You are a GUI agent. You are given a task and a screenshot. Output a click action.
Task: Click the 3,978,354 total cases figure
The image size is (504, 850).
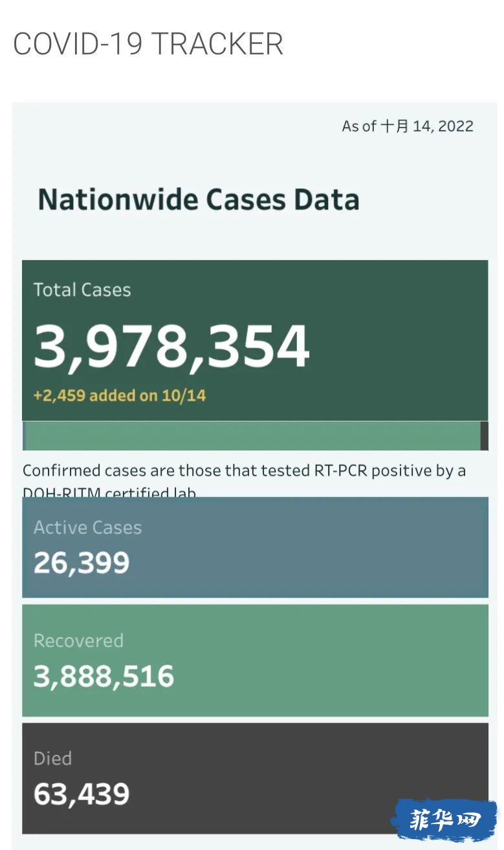tap(171, 346)
